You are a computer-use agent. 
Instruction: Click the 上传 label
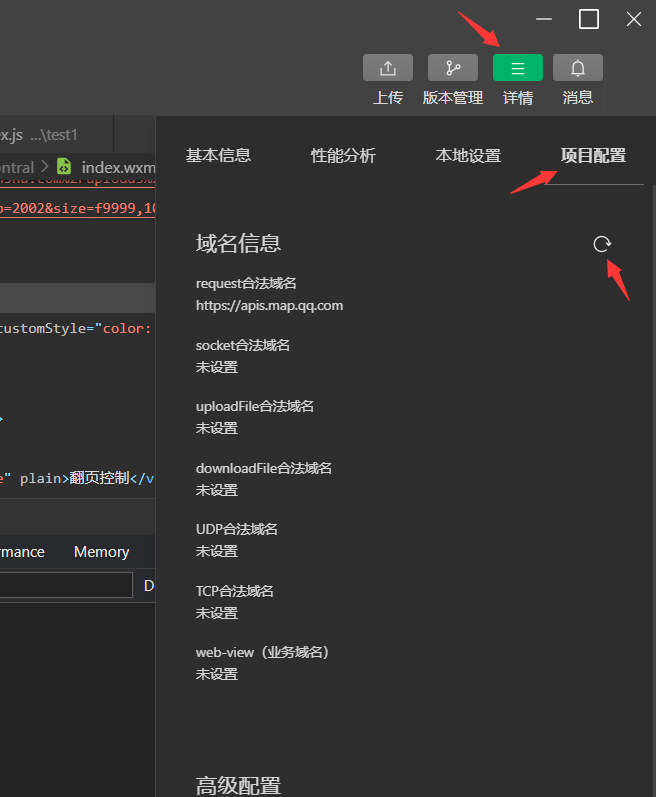(388, 98)
